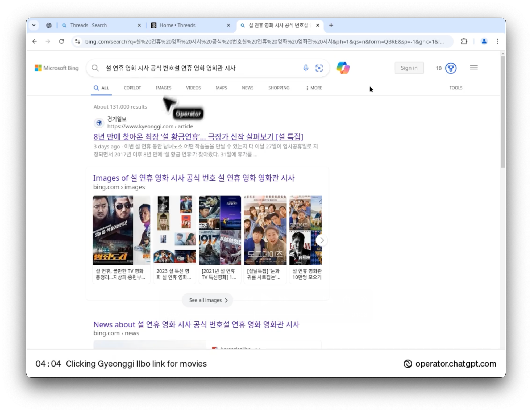Launch the Copilot colorful logo icon

click(x=343, y=68)
